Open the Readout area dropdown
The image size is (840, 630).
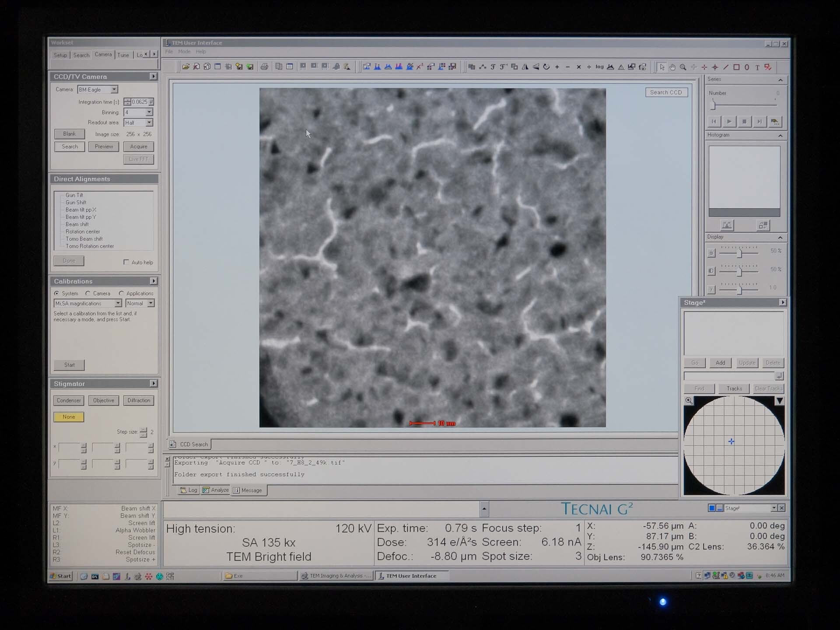149,123
